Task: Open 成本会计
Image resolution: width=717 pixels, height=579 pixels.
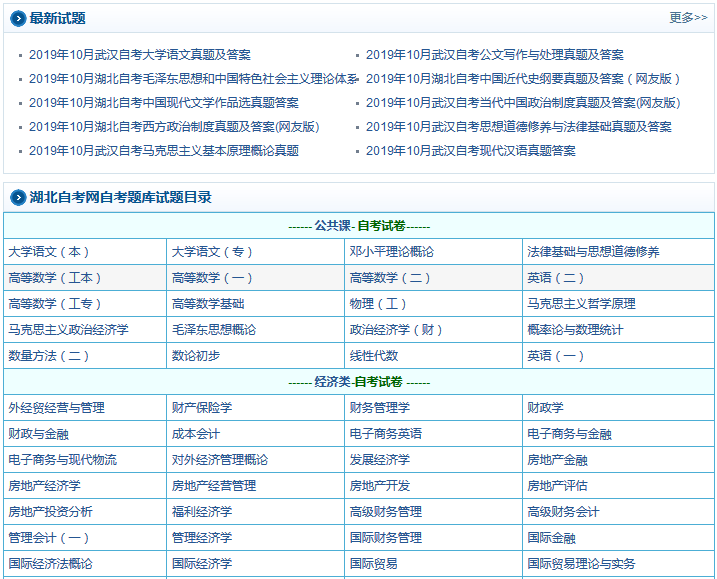Action: 196,434
